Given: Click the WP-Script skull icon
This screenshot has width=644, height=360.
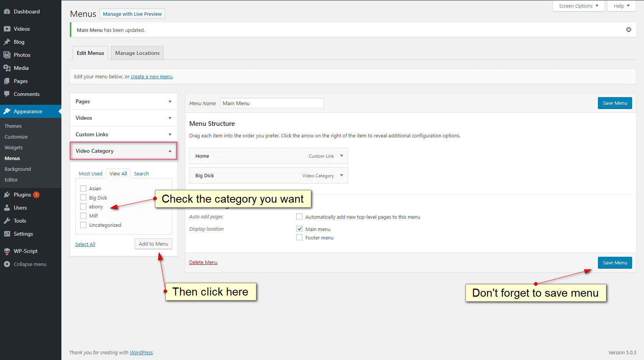Looking at the screenshot, I should (x=7, y=251).
